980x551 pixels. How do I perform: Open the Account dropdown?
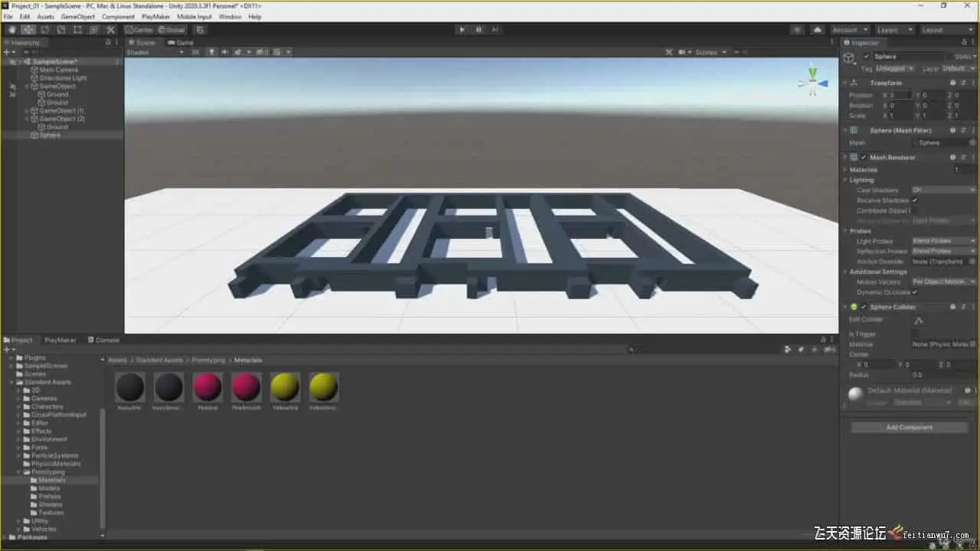[x=849, y=30]
